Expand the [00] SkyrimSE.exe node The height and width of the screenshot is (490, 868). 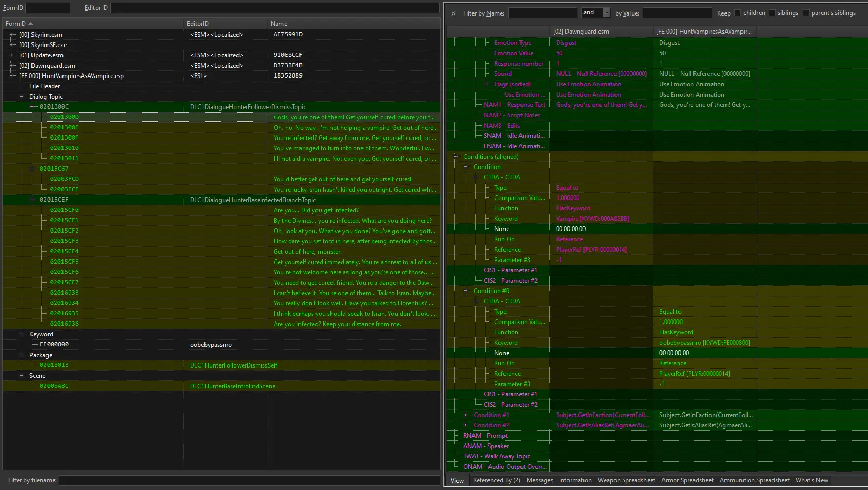click(11, 45)
